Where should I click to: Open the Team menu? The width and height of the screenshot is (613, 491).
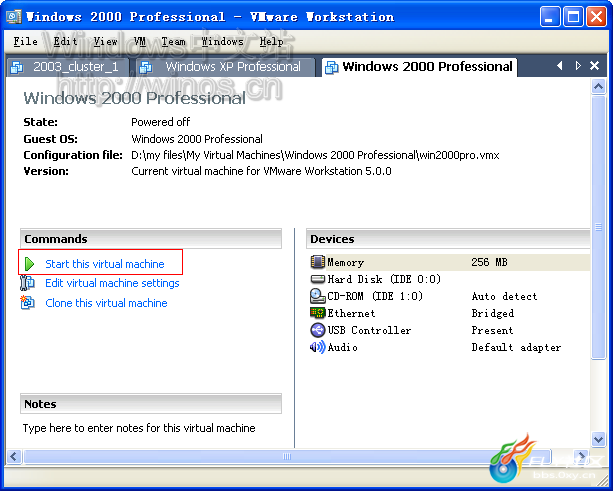(173, 41)
